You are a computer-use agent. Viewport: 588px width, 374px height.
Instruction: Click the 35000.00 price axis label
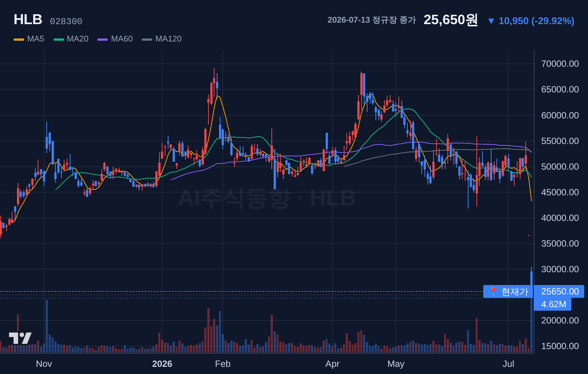point(560,244)
